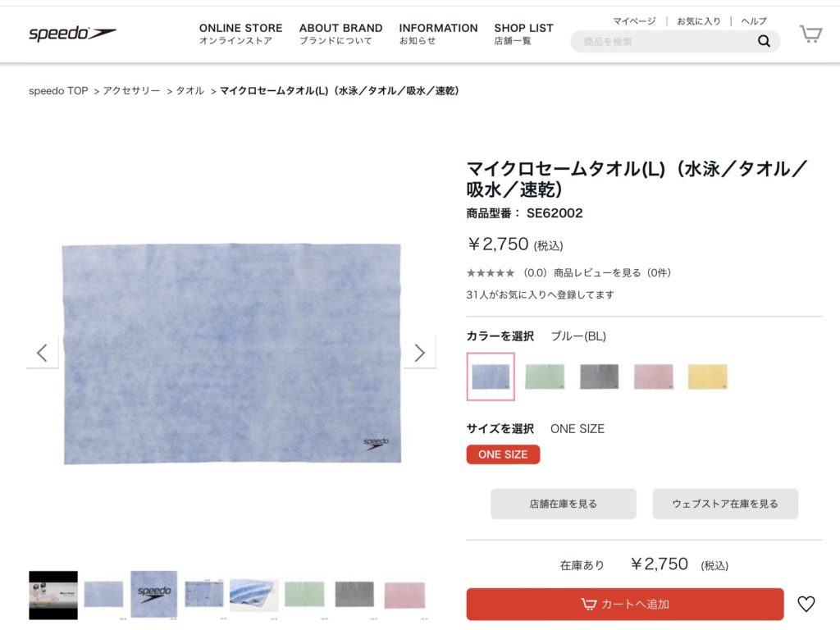Open the Speedo logo close-up thumbnail
840x630 pixels.
point(154,593)
